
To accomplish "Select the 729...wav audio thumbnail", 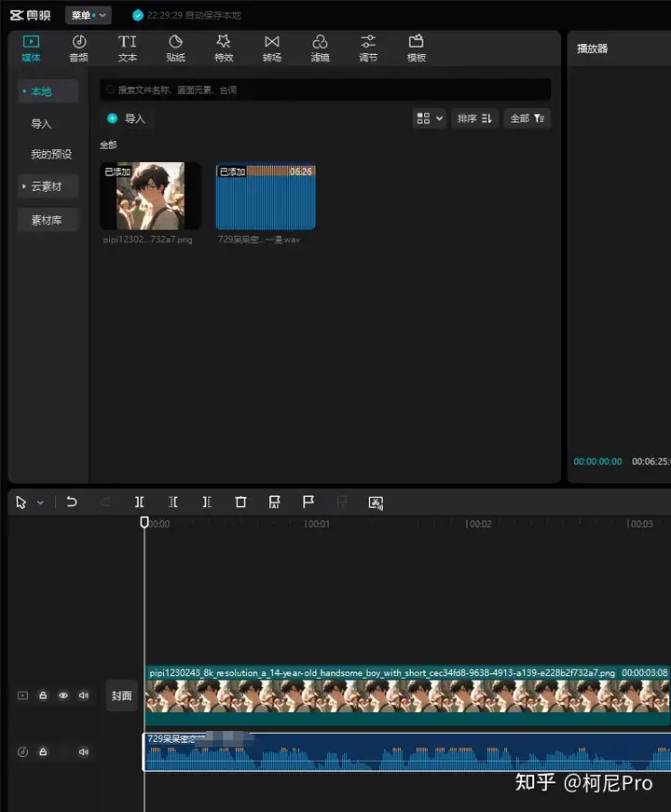I will (266, 197).
